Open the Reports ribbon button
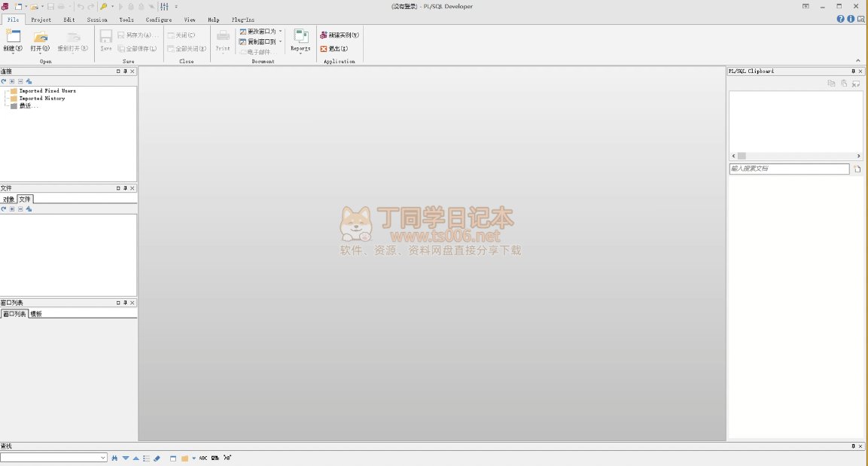 tap(300, 38)
